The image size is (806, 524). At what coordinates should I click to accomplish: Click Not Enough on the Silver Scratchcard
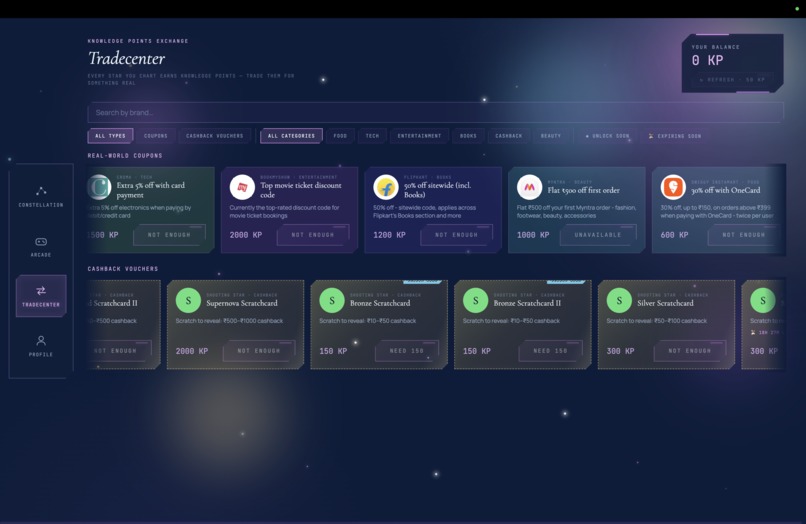point(690,351)
